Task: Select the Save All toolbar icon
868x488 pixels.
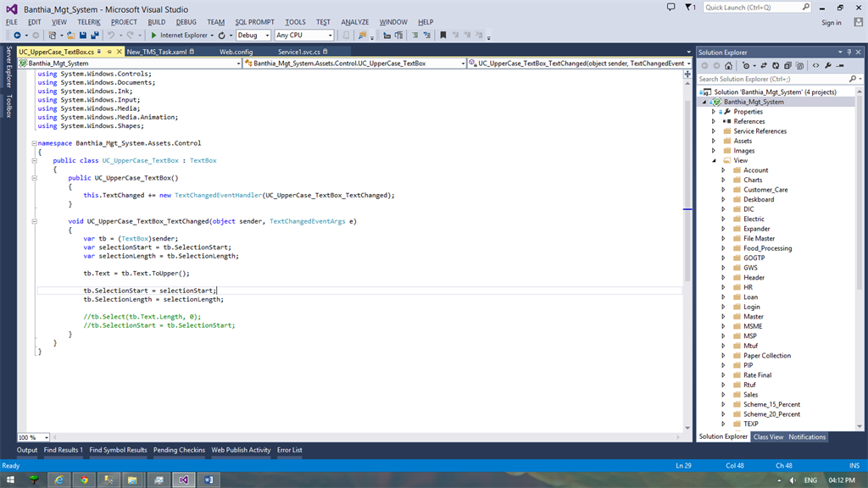Action: (x=94, y=35)
